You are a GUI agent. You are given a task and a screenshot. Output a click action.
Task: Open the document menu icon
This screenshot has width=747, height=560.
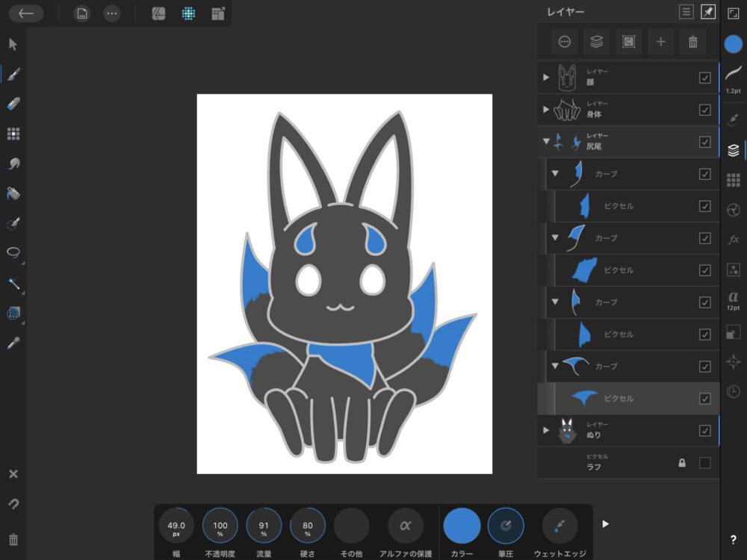pos(82,13)
